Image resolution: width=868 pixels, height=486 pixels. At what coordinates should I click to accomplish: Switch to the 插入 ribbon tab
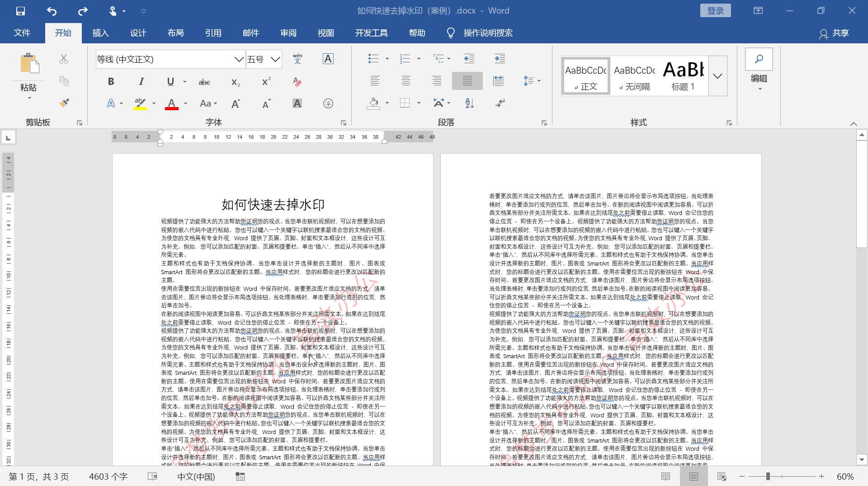coord(100,33)
